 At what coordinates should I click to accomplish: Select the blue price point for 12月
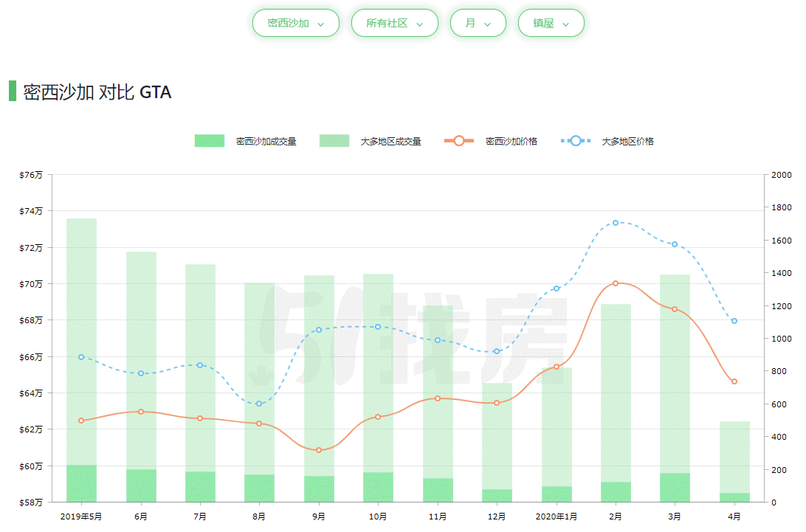point(497,351)
